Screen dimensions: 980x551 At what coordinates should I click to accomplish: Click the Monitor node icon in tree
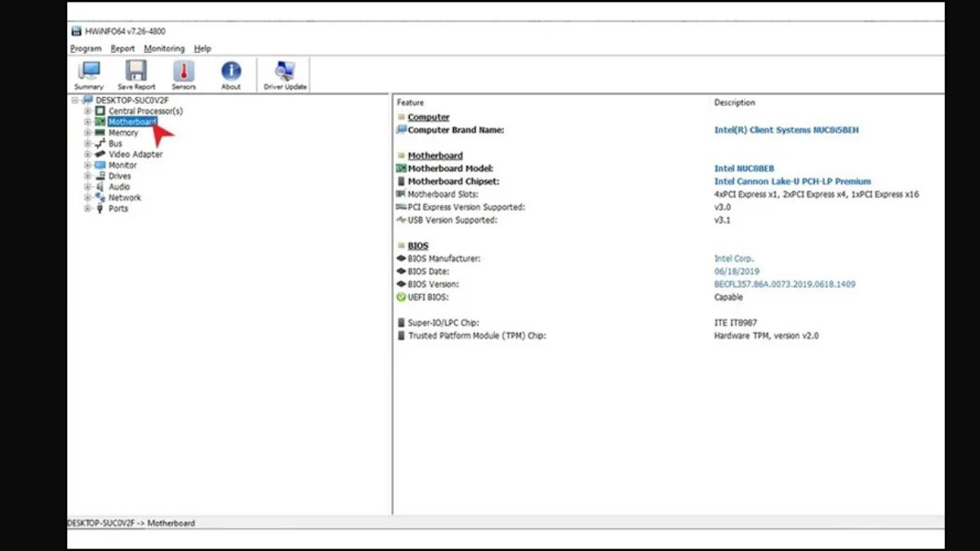tap(100, 165)
